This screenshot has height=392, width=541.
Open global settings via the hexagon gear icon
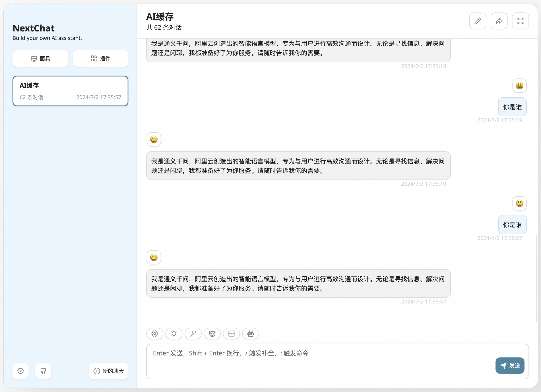point(21,371)
